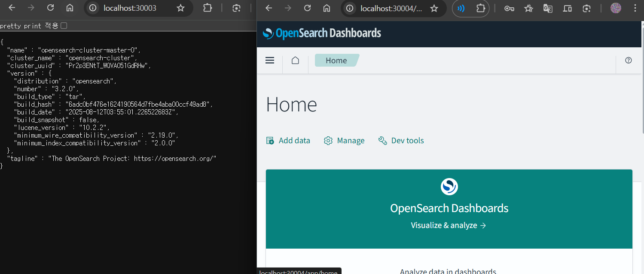This screenshot has height=274, width=644.
Task: Open the password manager key icon
Action: pyautogui.click(x=510, y=8)
